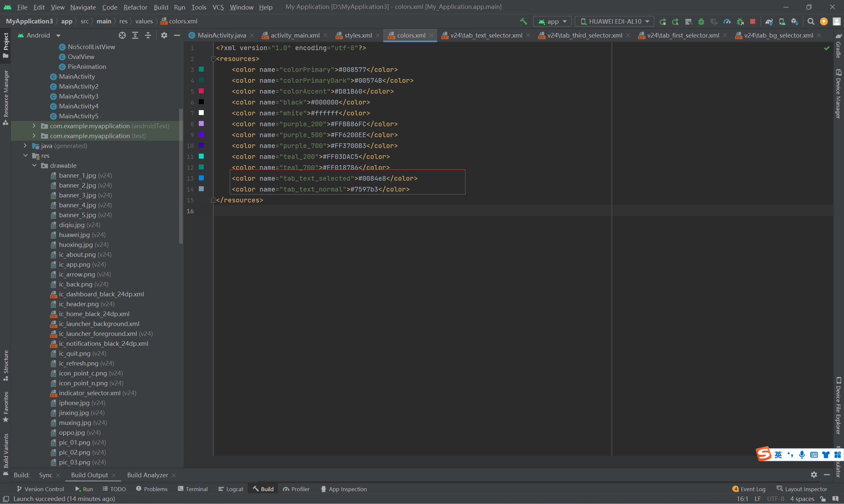
Task: Open the Event Log
Action: (x=749, y=489)
